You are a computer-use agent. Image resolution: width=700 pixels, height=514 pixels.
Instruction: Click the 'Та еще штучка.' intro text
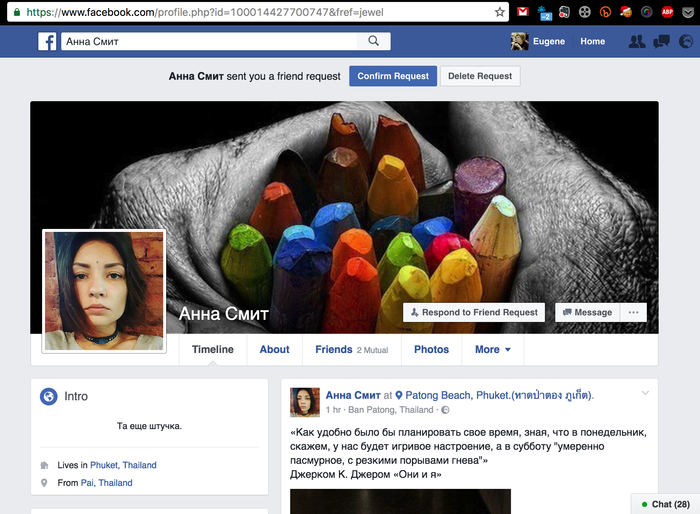pos(149,426)
